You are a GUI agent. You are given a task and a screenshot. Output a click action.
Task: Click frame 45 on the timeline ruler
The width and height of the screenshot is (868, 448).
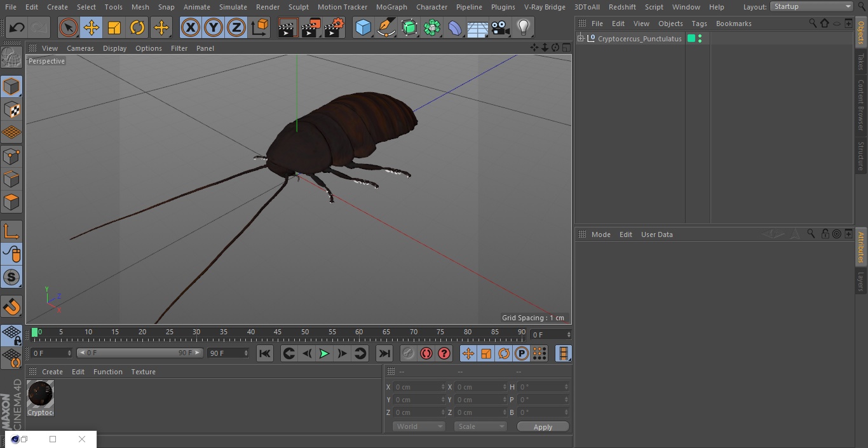tap(278, 332)
